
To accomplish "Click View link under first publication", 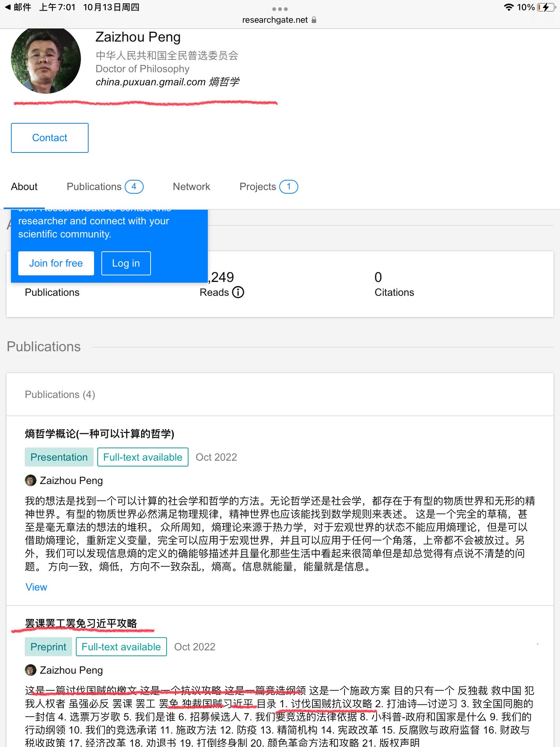I will coord(36,587).
